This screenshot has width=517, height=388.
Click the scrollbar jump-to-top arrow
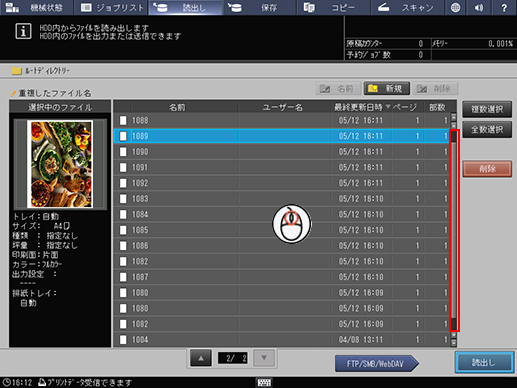pos(454,117)
